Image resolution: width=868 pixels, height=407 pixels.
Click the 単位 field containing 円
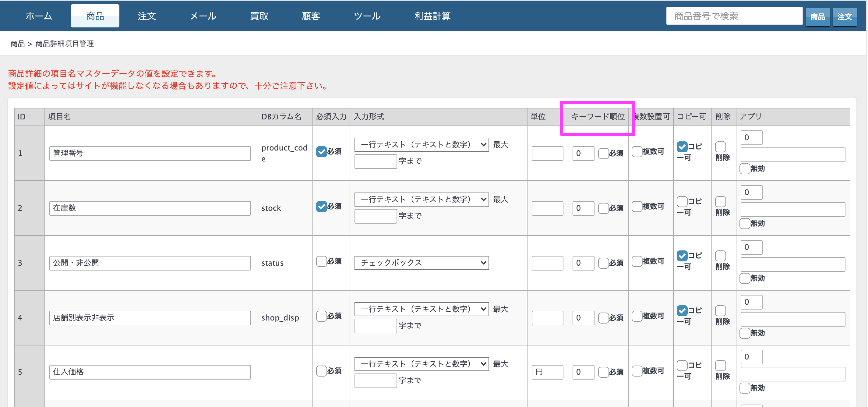[547, 372]
